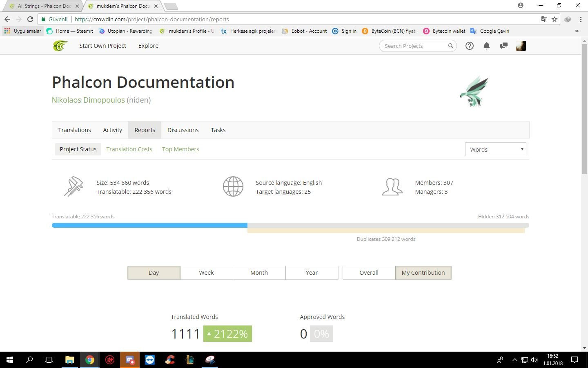
Task: Click Start Own Project
Action: 102,46
